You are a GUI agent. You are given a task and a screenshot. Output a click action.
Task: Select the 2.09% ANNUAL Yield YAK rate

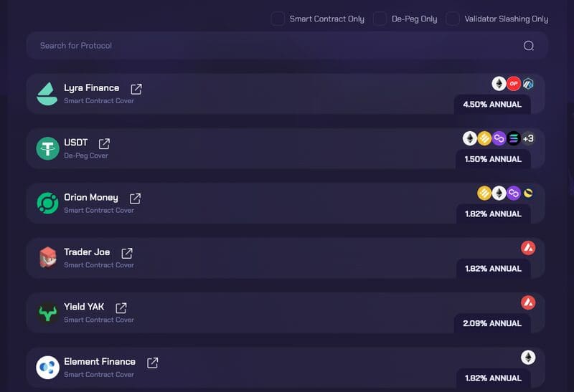click(x=492, y=324)
